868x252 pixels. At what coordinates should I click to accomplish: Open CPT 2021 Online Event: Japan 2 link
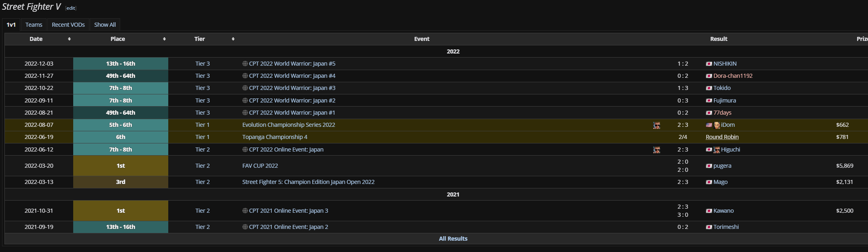[x=288, y=227]
